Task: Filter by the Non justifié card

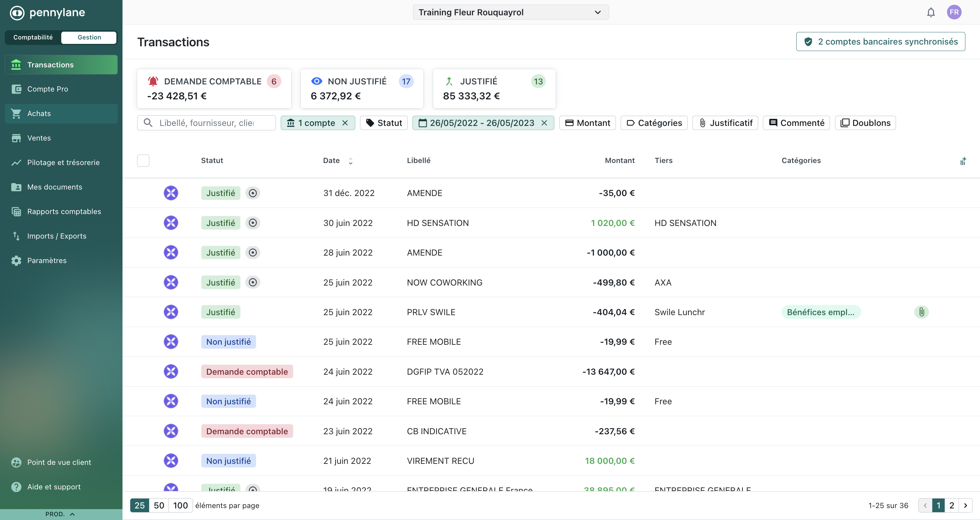Action: 362,88
